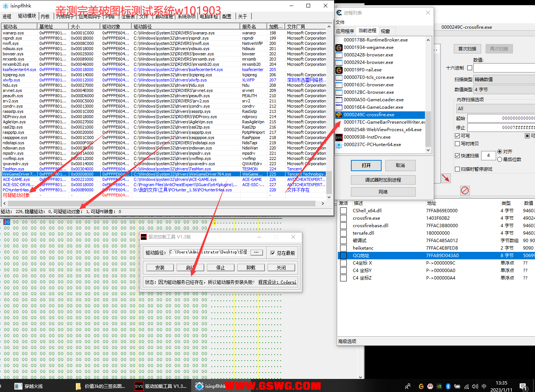Open 穿越火线 from the taskbar
This screenshot has height=392, width=535.
tap(28, 386)
